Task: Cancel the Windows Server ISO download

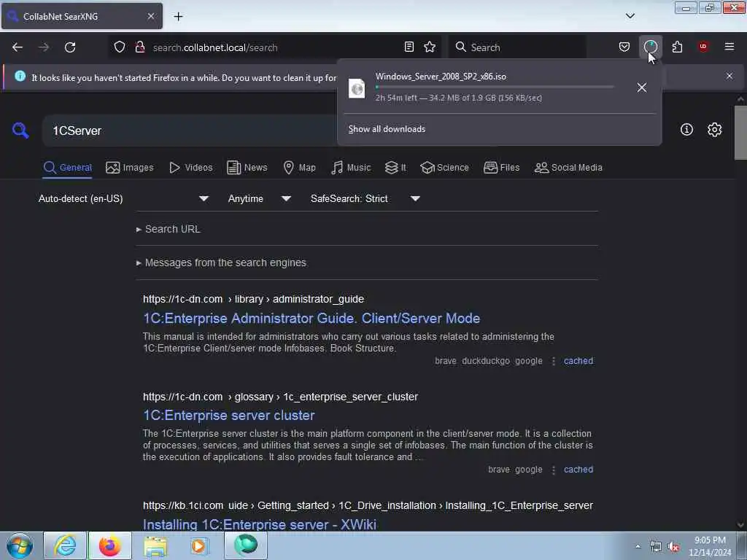Action: [642, 87]
